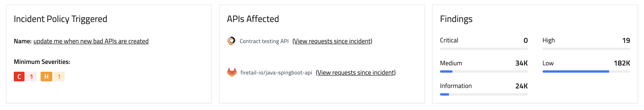View requests since incident for java-springboot-api
Viewport: 644px width, 110px height.
pos(356,73)
